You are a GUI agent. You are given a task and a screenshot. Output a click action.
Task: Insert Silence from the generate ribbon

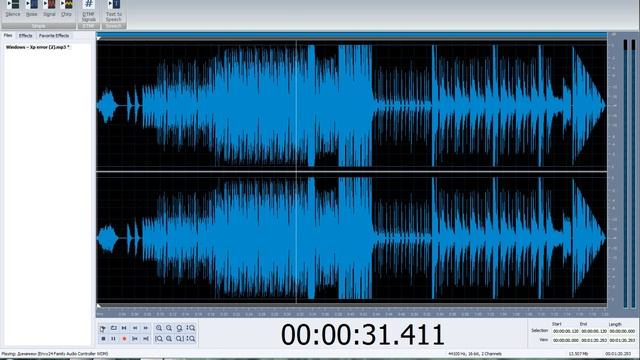point(13,9)
